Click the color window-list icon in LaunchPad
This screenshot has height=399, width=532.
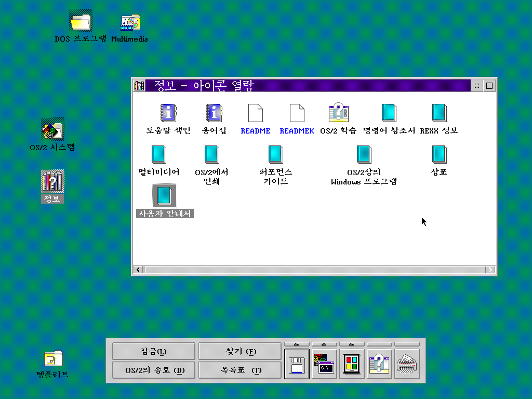(352, 364)
